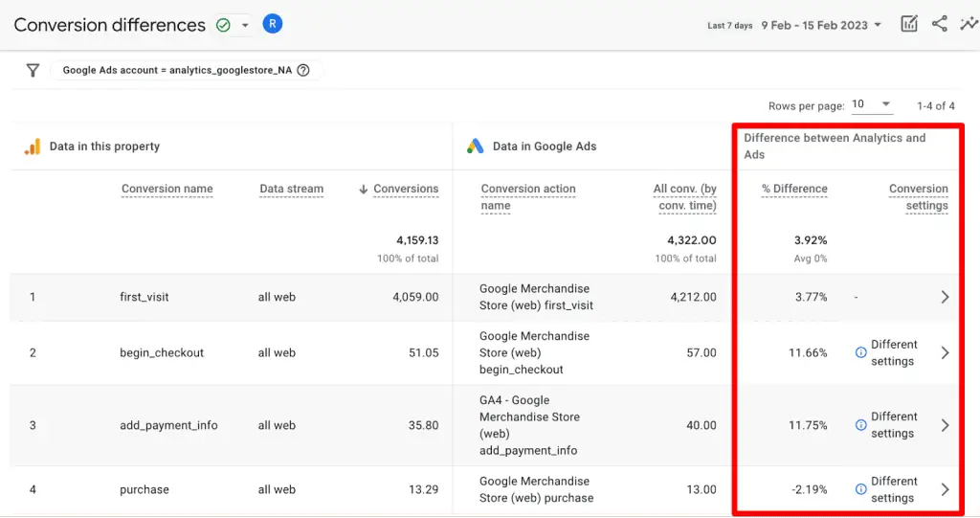The image size is (980, 518).
Task: Click the Conversion action name column header
Action: (x=528, y=197)
